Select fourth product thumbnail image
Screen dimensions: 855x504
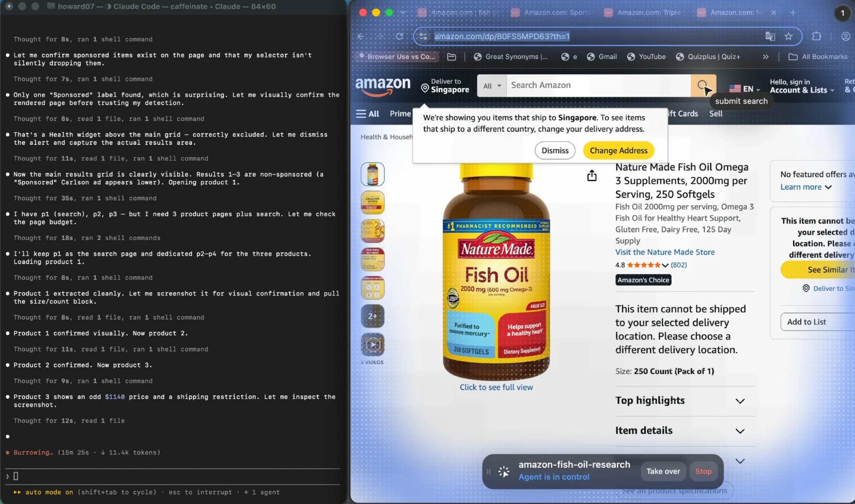click(372, 259)
